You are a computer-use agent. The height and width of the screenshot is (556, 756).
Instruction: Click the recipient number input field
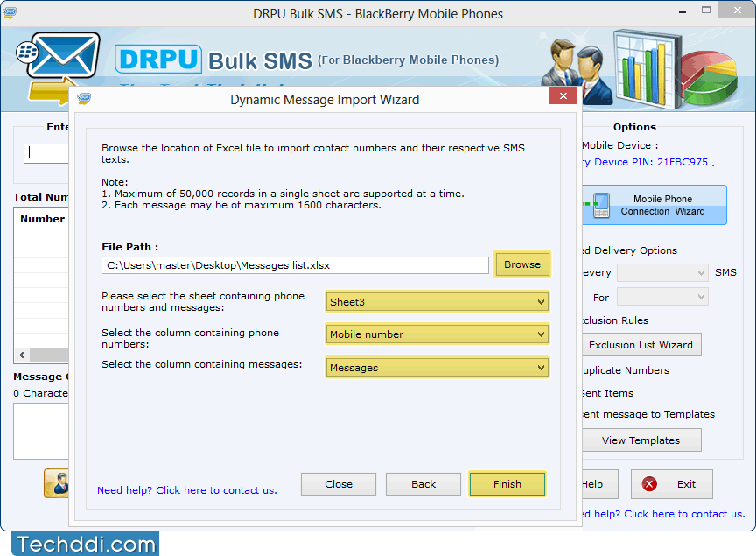(46, 153)
